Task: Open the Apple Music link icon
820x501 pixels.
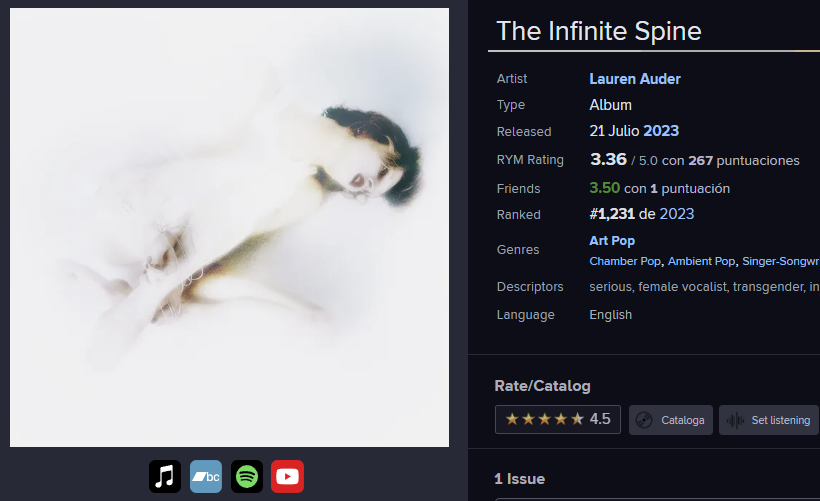Action: pos(165,476)
